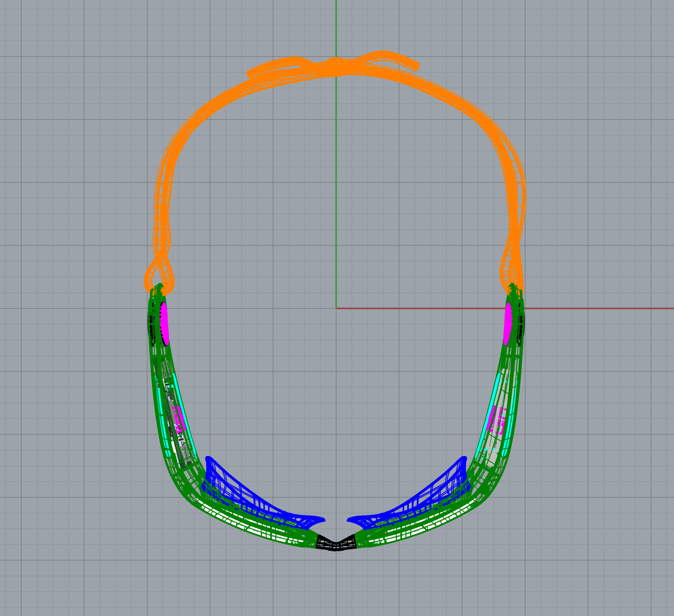
Task: Pick the right magenta oval hinge part
Action: coord(508,324)
